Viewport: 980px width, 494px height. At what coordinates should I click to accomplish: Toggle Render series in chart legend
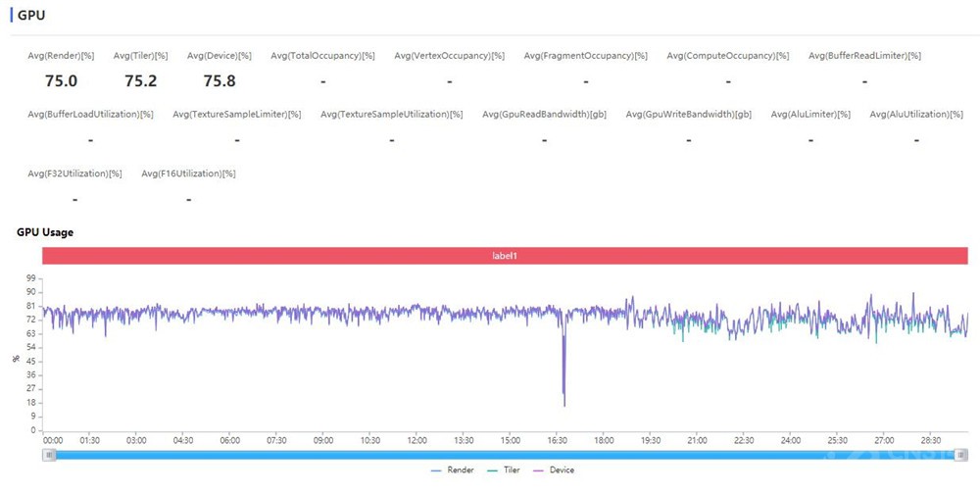453,469
